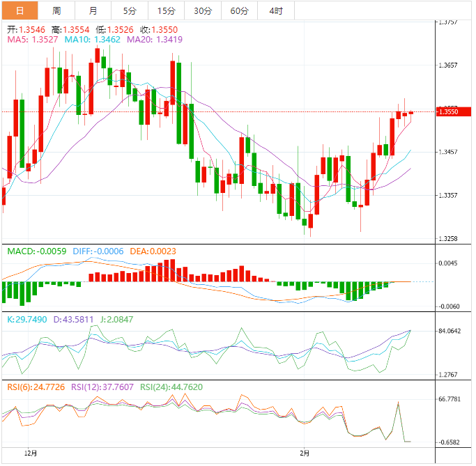Click the RSI(24):44.7620 label
The height and width of the screenshot is (466, 476).
tap(171, 387)
